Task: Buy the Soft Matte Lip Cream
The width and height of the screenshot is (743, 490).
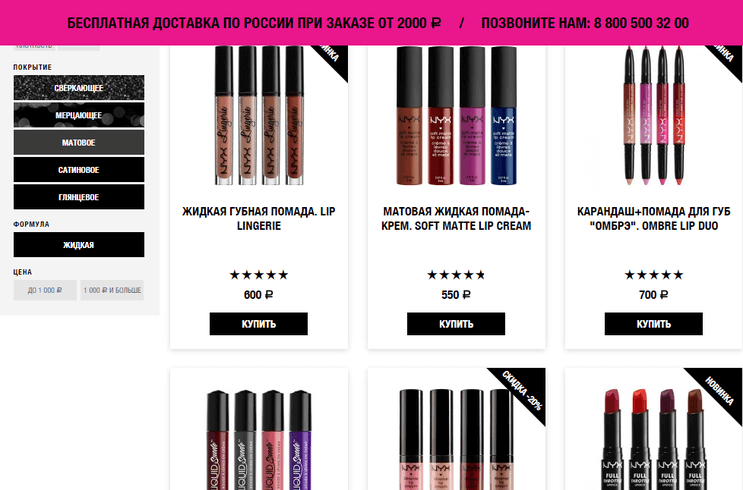Action: (456, 324)
